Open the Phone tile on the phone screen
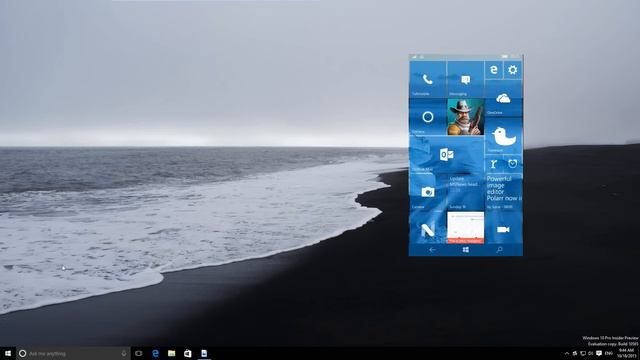Image resolution: width=640 pixels, height=360 pixels. pos(427,79)
